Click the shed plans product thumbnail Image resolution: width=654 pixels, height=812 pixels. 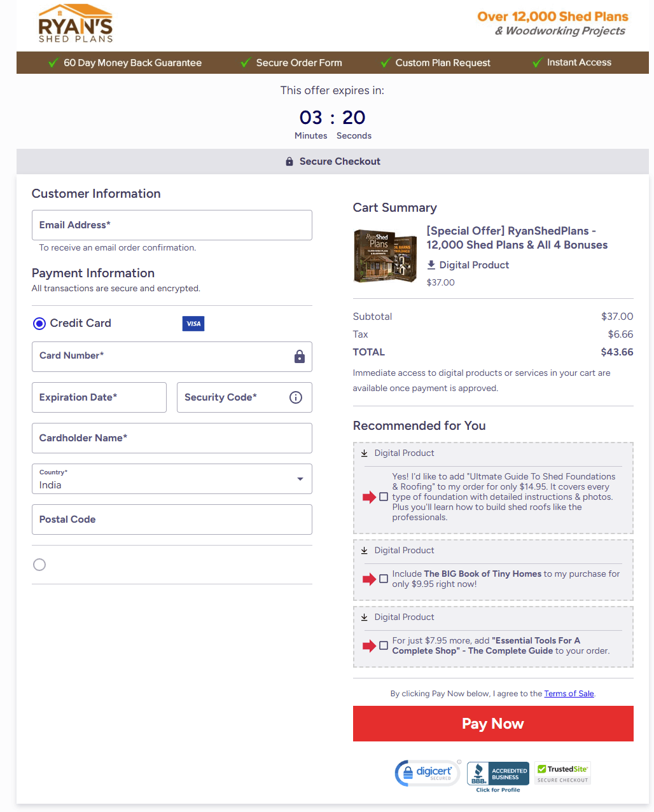(x=385, y=256)
